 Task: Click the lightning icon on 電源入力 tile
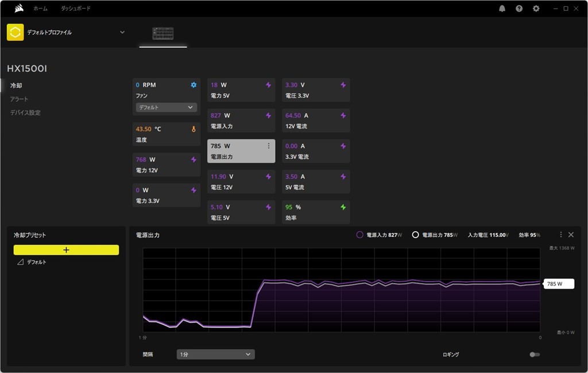click(268, 115)
